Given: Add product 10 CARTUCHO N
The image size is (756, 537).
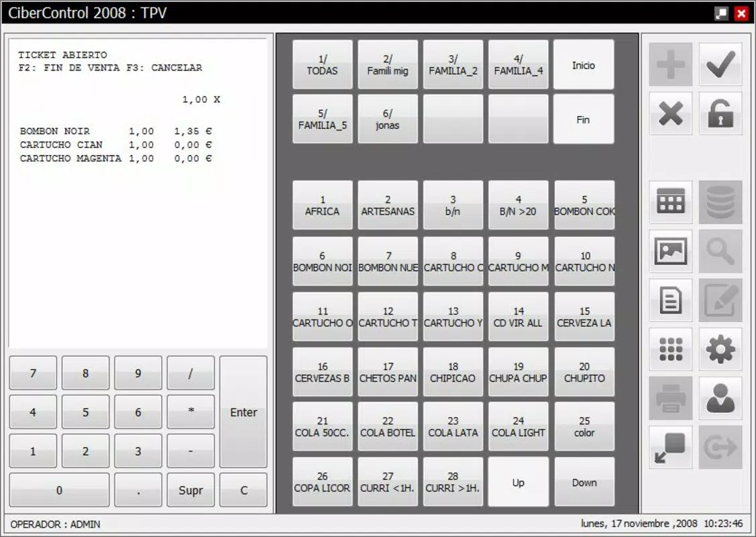Looking at the screenshot, I should pos(584,261).
